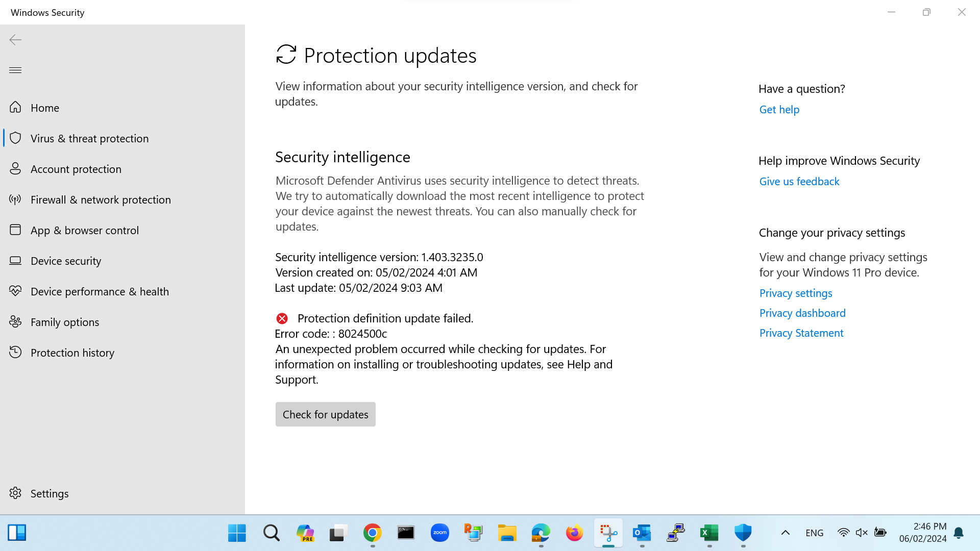Open the Privacy Statement link
Viewport: 980px width, 551px height.
click(x=801, y=333)
